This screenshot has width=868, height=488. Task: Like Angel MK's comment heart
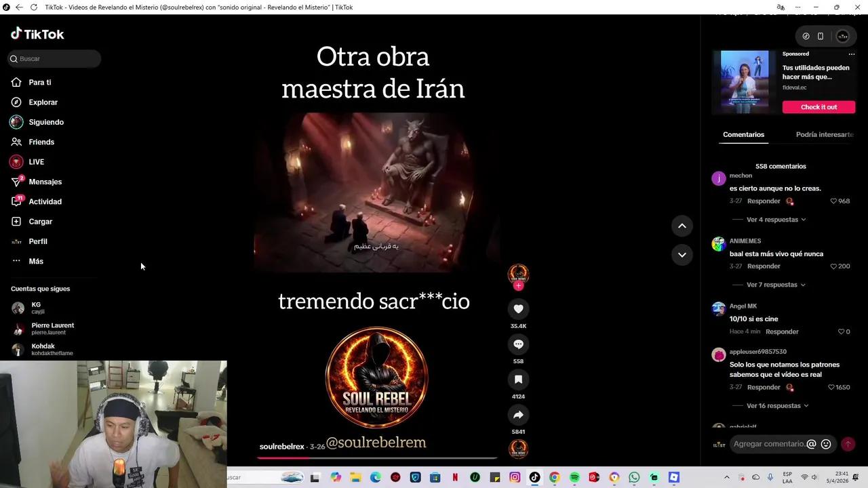841,331
